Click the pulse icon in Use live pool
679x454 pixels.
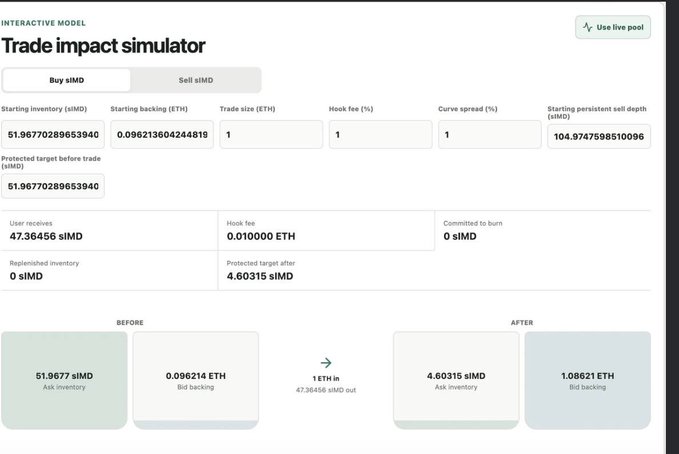pos(588,27)
